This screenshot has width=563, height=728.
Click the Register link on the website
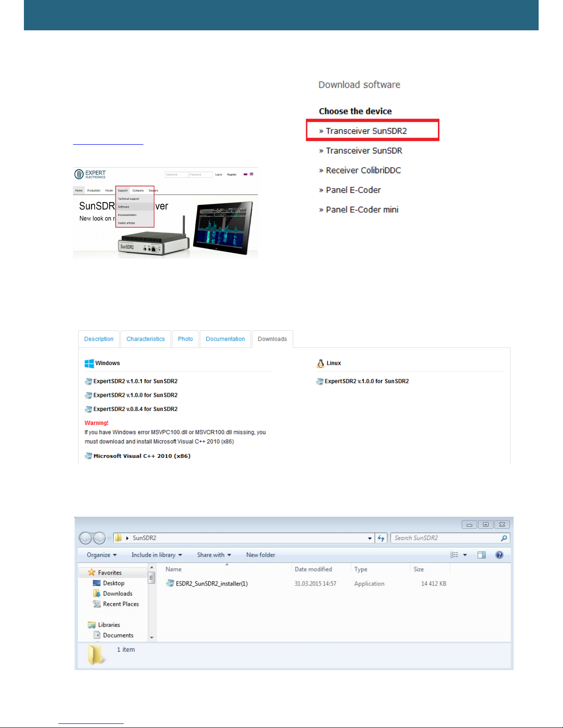point(232,175)
